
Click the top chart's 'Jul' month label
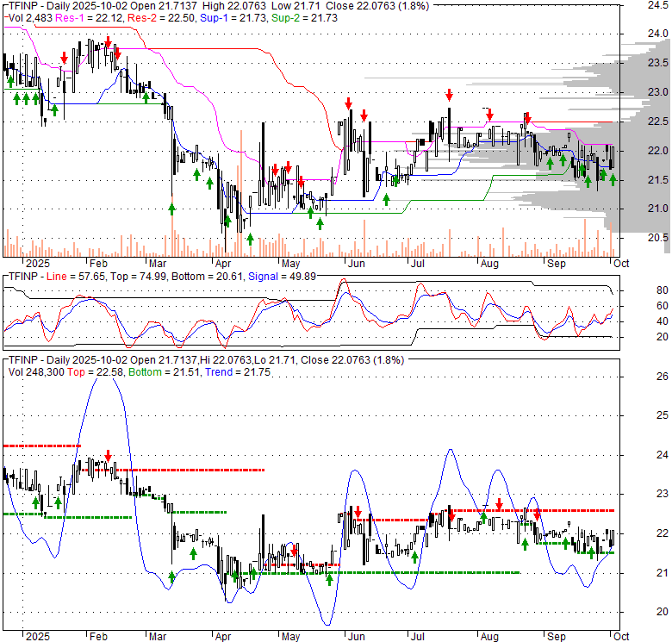(x=418, y=264)
